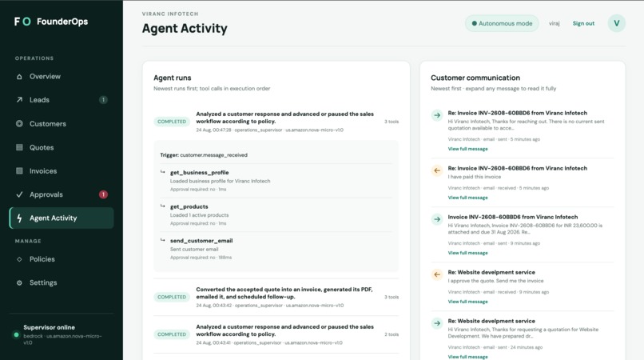The image size is (644, 360).
Task: Click the send_customer_email tool call arrow icon
Action: [163, 240]
